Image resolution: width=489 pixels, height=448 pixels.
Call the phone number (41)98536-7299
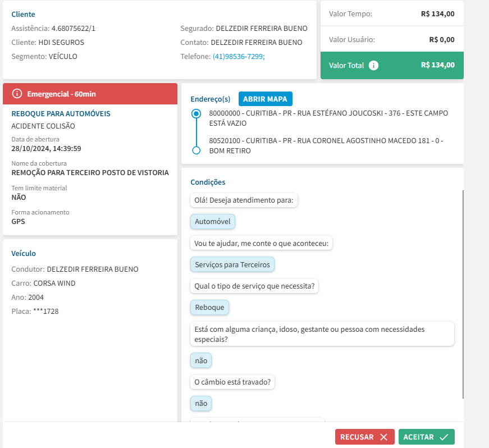pos(238,56)
